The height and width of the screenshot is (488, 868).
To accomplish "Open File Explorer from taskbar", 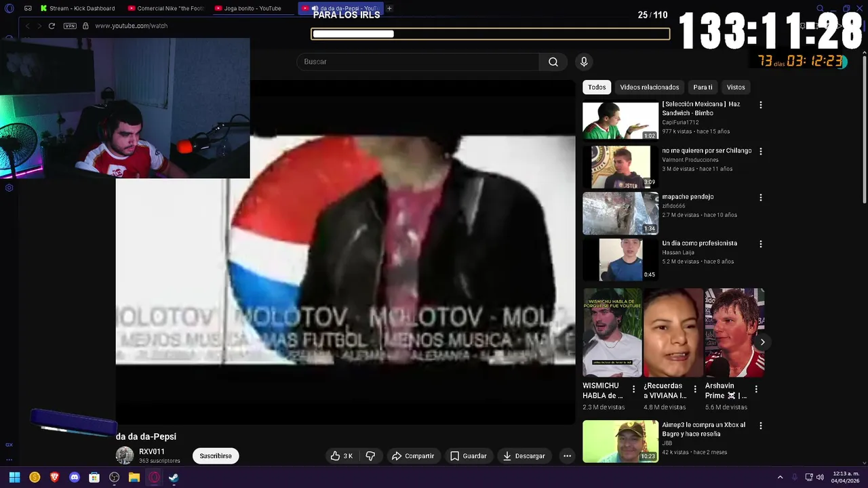I will (134, 477).
